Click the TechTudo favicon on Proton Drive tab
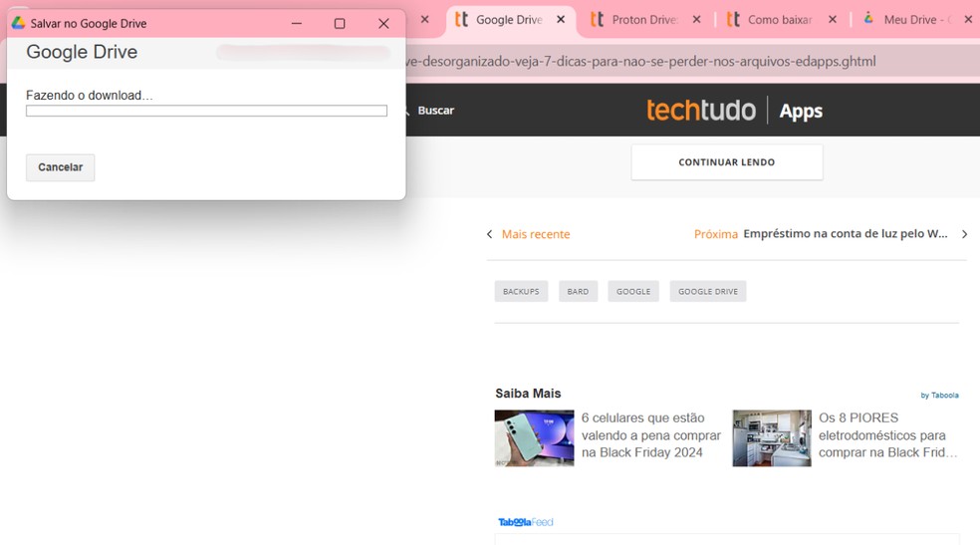Viewport: 980px width, 545px height. [x=597, y=19]
